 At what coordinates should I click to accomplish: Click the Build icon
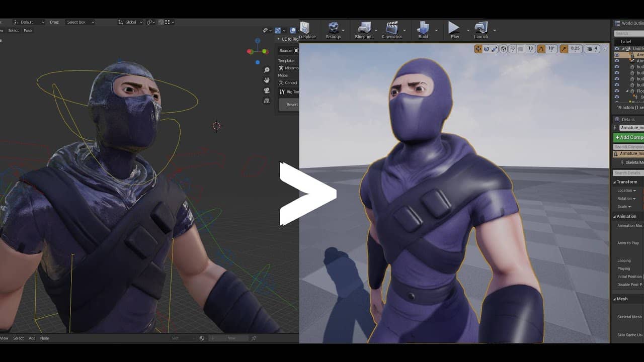coord(423,29)
